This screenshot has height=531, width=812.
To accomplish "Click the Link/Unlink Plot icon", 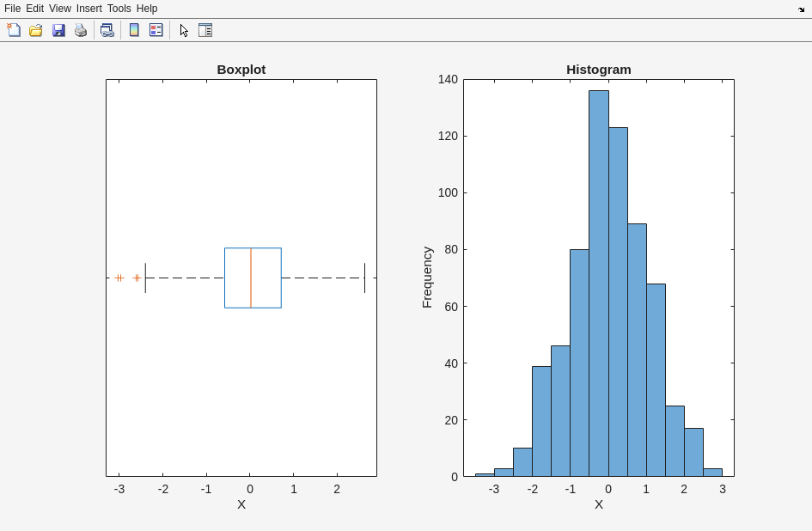I will point(107,30).
